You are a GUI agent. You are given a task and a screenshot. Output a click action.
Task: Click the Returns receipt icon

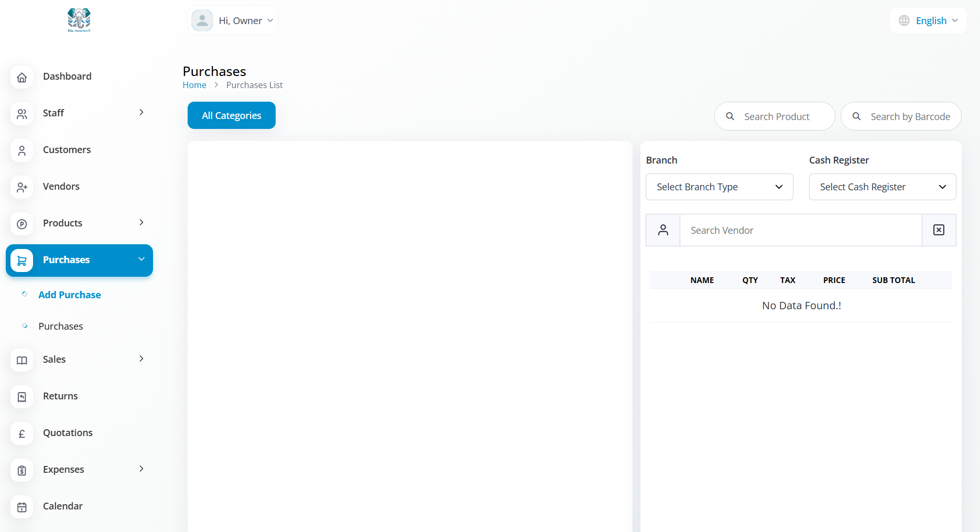(22, 397)
